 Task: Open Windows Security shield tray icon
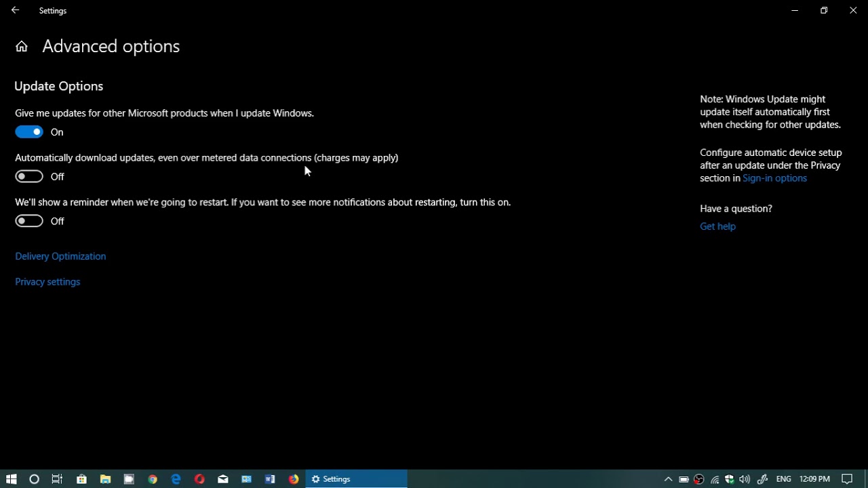(x=730, y=479)
